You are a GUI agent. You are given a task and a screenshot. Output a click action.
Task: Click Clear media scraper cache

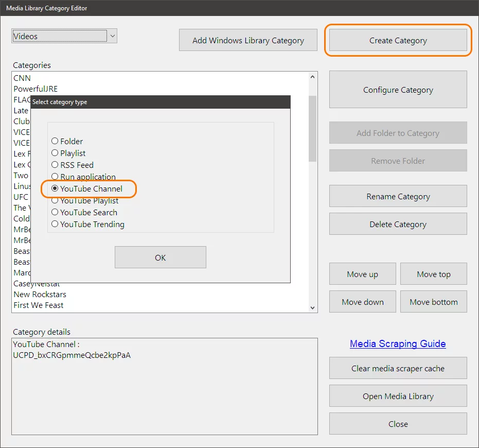(x=398, y=368)
